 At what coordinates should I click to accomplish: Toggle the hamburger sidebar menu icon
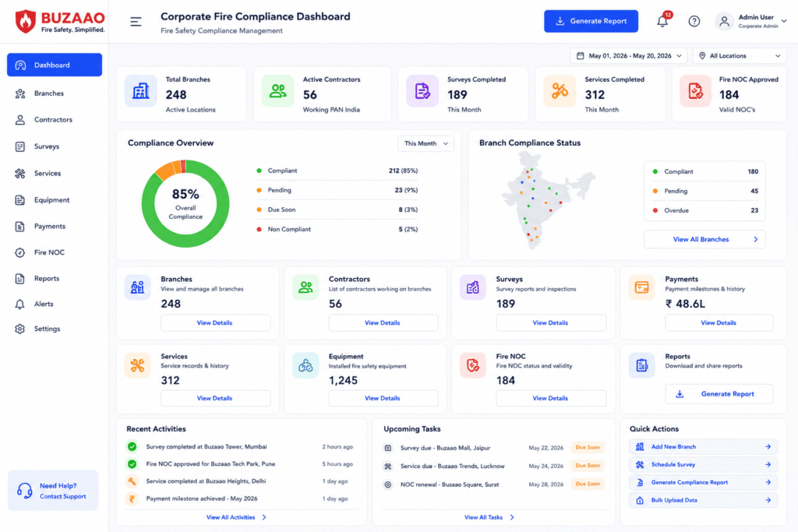click(x=136, y=21)
